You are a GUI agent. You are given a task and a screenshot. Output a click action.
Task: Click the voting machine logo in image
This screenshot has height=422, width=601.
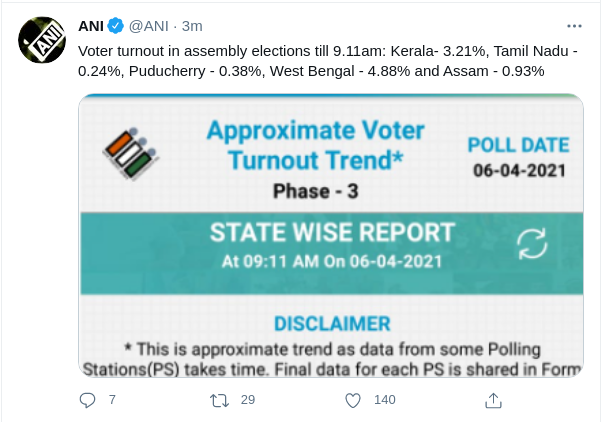(131, 154)
